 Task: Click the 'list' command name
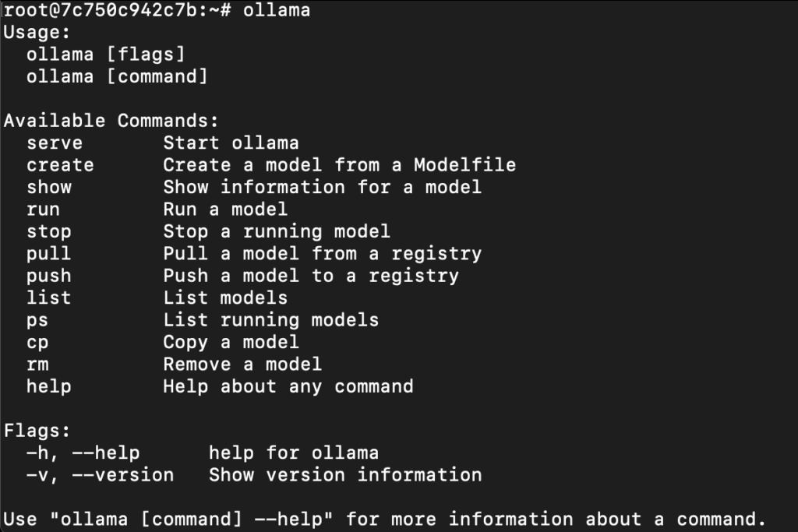coord(48,298)
